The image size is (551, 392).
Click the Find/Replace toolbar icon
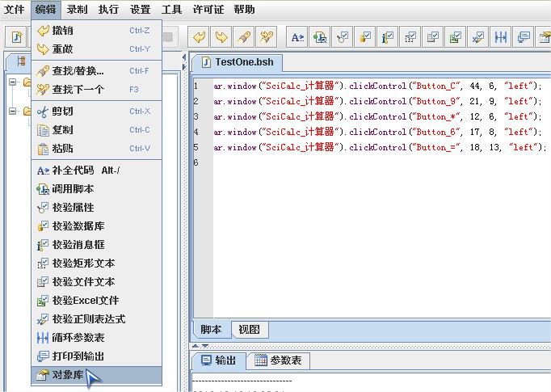coord(244,37)
